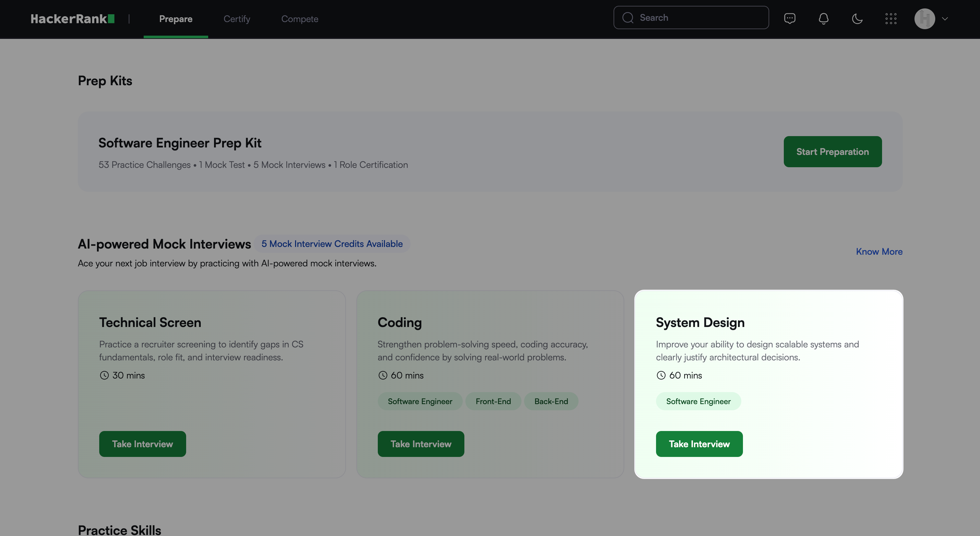Image resolution: width=980 pixels, height=536 pixels.
Task: Click the 5 Mock Interview Credits badge
Action: coord(332,244)
